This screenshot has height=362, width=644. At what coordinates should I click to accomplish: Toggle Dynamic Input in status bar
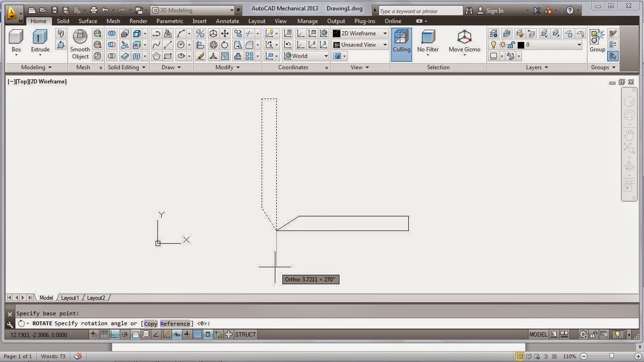click(x=177, y=335)
